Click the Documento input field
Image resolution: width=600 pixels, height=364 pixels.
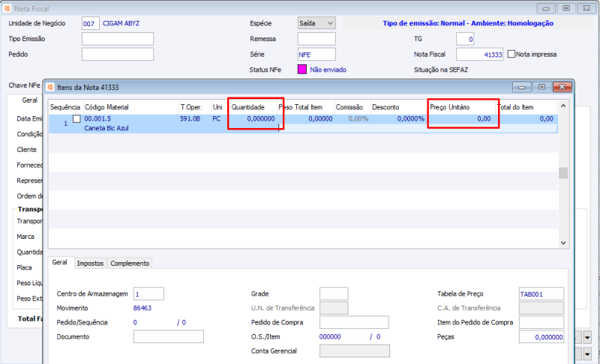[x=168, y=336]
